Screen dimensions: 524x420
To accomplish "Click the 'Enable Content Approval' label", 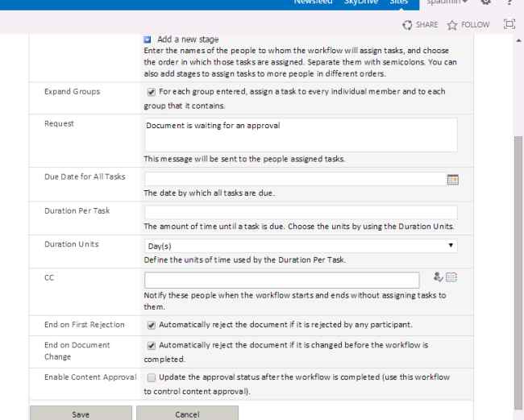I will click(x=90, y=377).
